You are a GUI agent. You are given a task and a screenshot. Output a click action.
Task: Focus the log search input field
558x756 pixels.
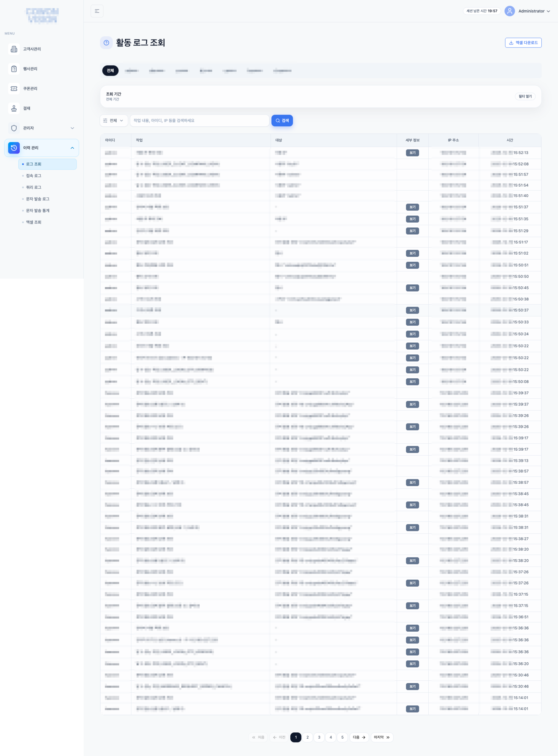(x=199, y=120)
